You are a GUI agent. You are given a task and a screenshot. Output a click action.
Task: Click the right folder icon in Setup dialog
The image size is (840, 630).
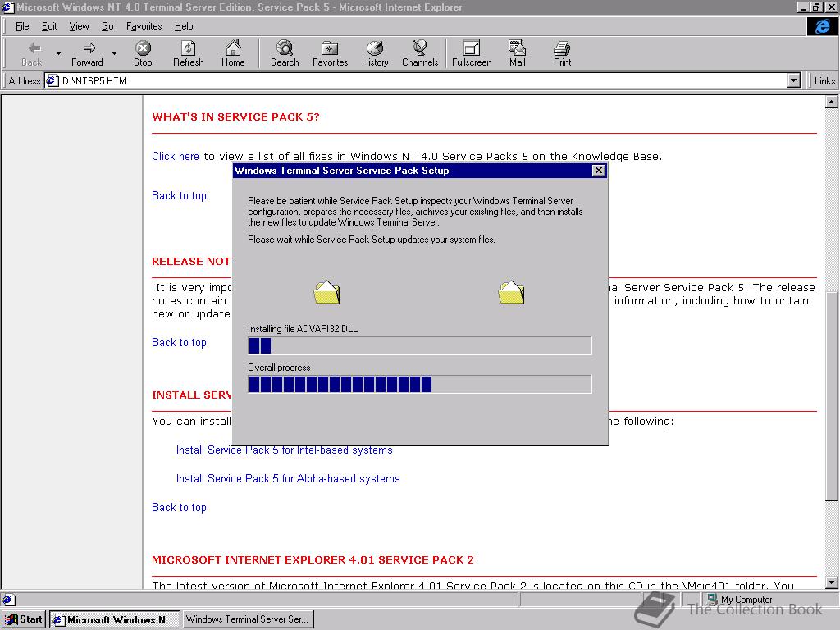click(511, 293)
